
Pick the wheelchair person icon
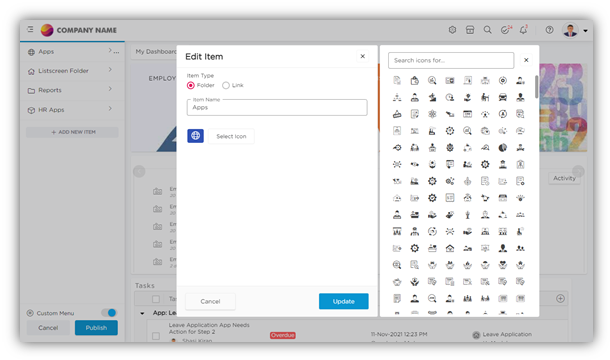point(520,232)
